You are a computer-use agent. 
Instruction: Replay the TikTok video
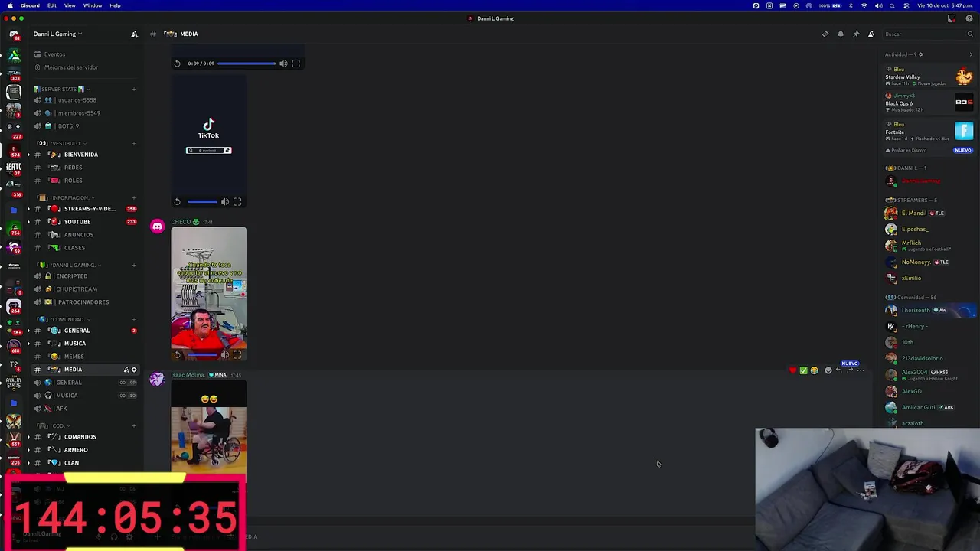pos(178,202)
